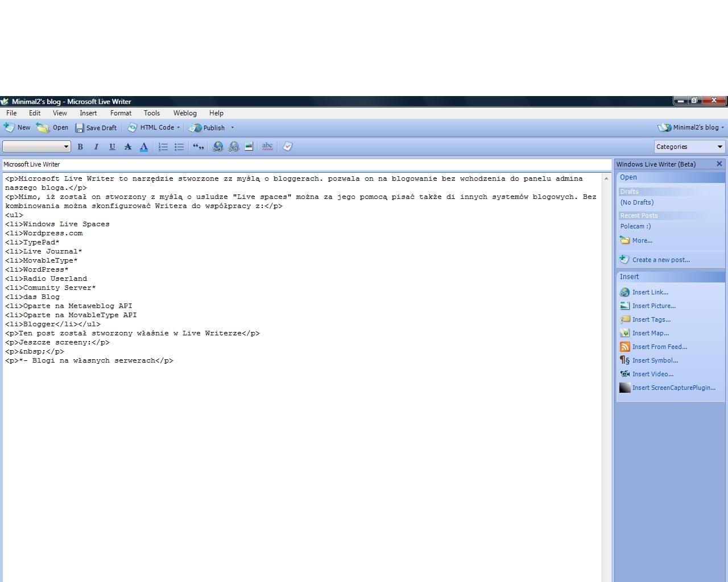Save the post with Save Draft
This screenshot has height=582, width=728.
coord(96,128)
